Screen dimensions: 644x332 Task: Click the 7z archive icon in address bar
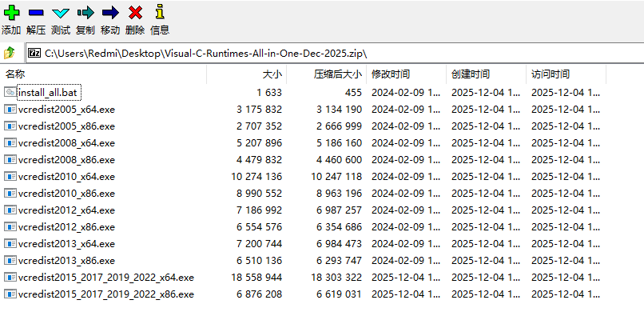34,53
